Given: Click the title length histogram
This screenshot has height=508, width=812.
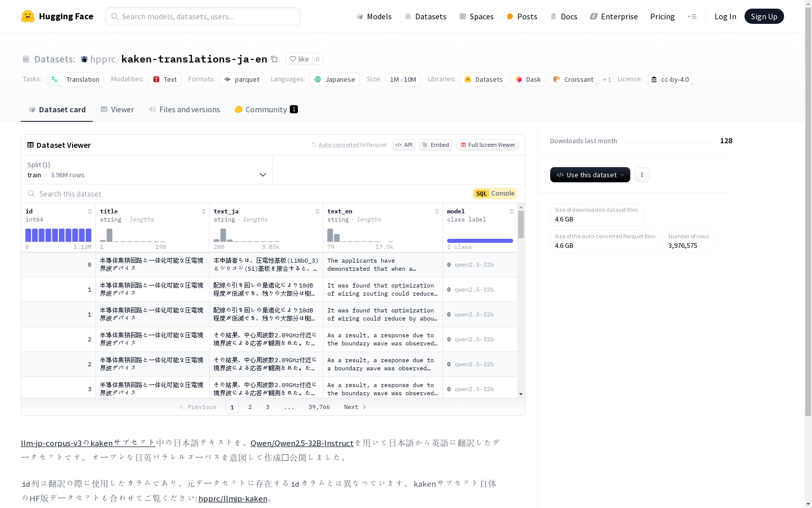Looking at the screenshot, I should click(x=133, y=235).
